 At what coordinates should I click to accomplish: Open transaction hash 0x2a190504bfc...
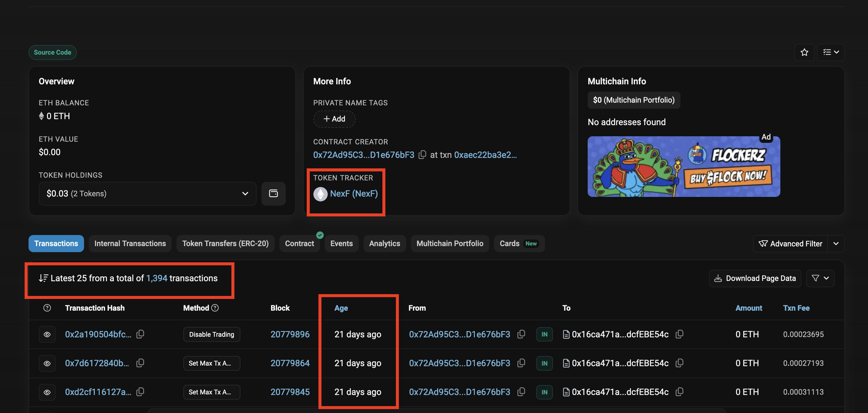click(x=98, y=334)
